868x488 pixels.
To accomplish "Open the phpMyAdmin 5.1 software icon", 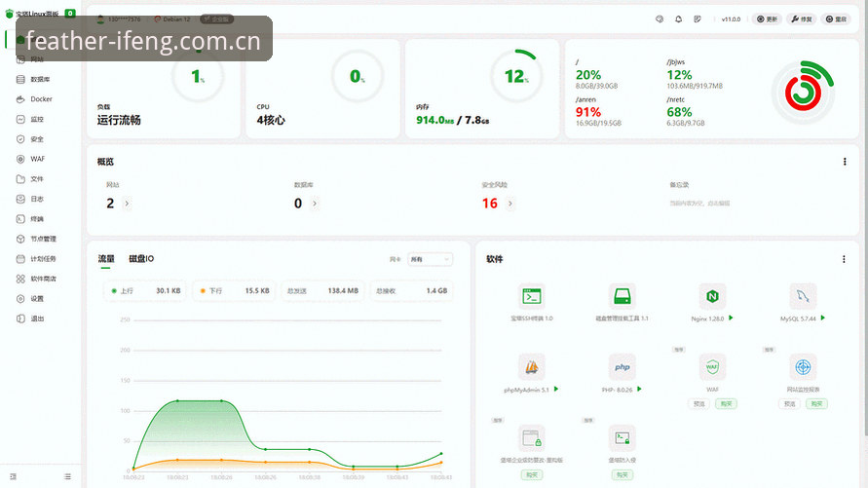I will pyautogui.click(x=532, y=367).
